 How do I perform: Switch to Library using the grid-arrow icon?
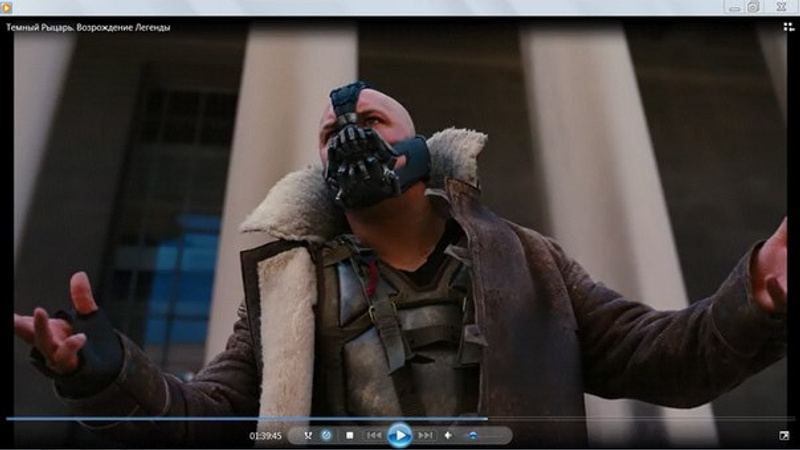pyautogui.click(x=788, y=27)
